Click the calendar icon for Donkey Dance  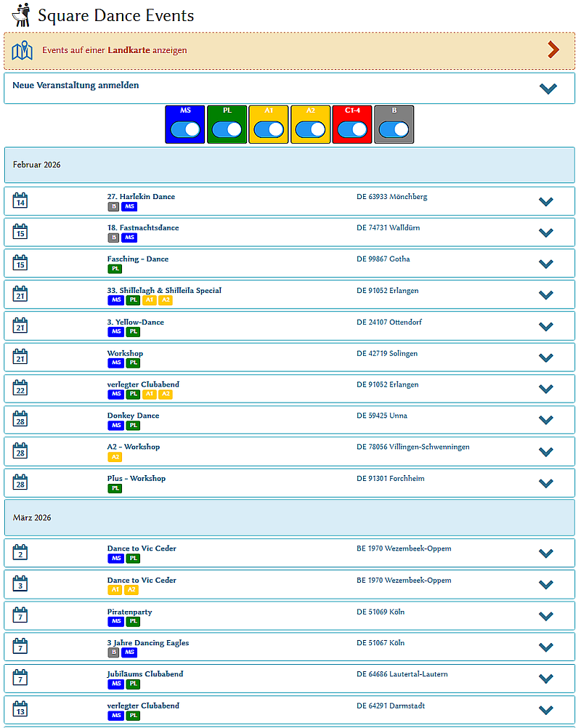[20, 421]
